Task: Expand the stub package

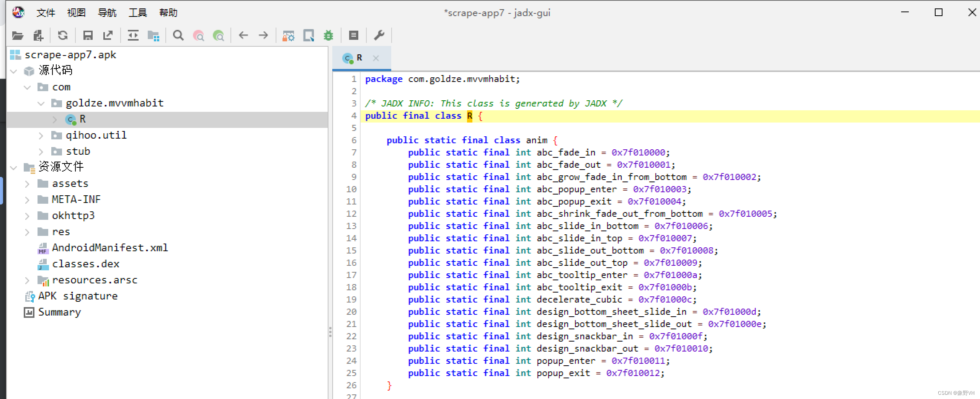Action: [x=41, y=152]
